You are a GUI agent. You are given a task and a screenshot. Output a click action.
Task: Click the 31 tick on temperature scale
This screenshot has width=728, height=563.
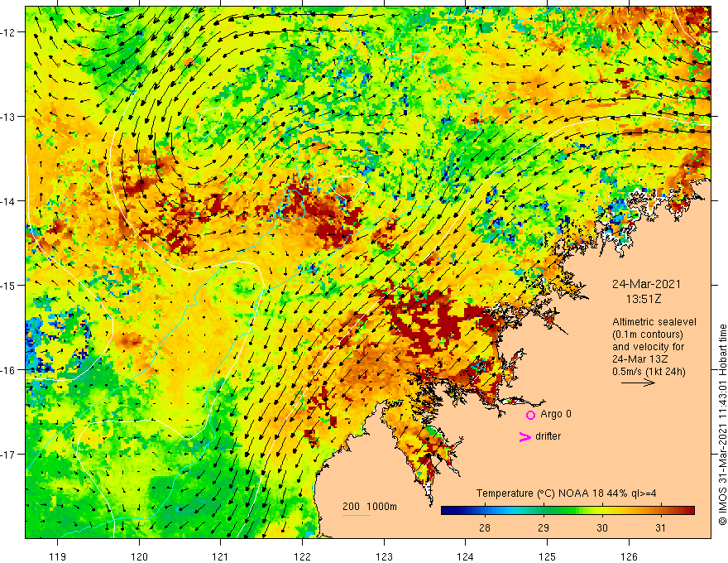pos(660,527)
